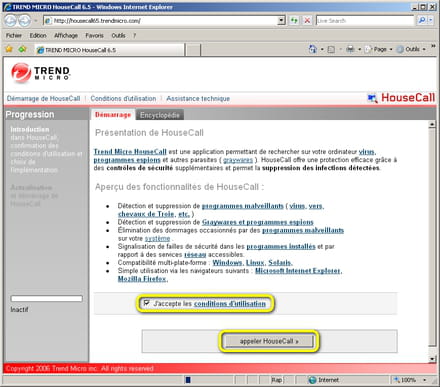
Task: Open the zoom level 100% dropdown
Action: tap(425, 380)
